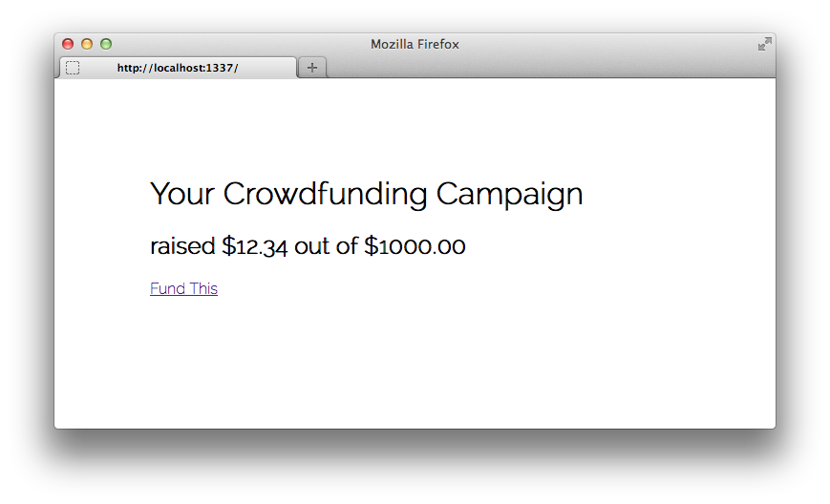830x504 pixels.
Task: Click the word raised in the subheading
Action: tap(182, 246)
